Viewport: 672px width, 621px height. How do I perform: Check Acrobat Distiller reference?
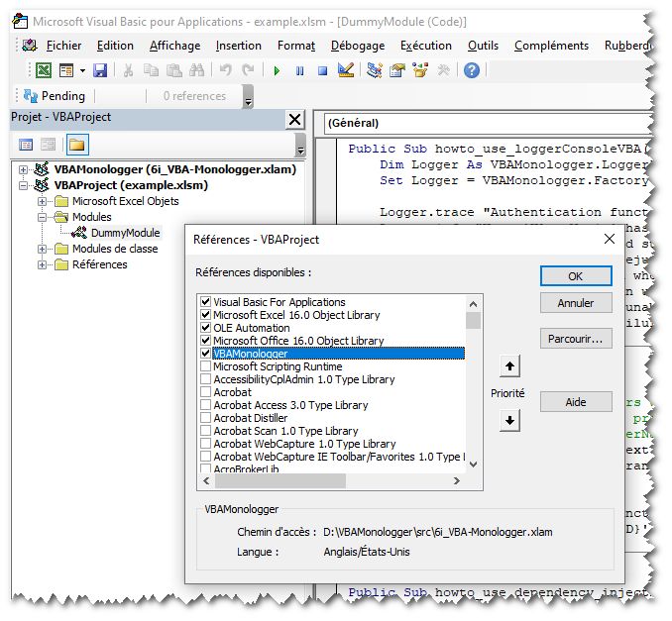tap(206, 418)
